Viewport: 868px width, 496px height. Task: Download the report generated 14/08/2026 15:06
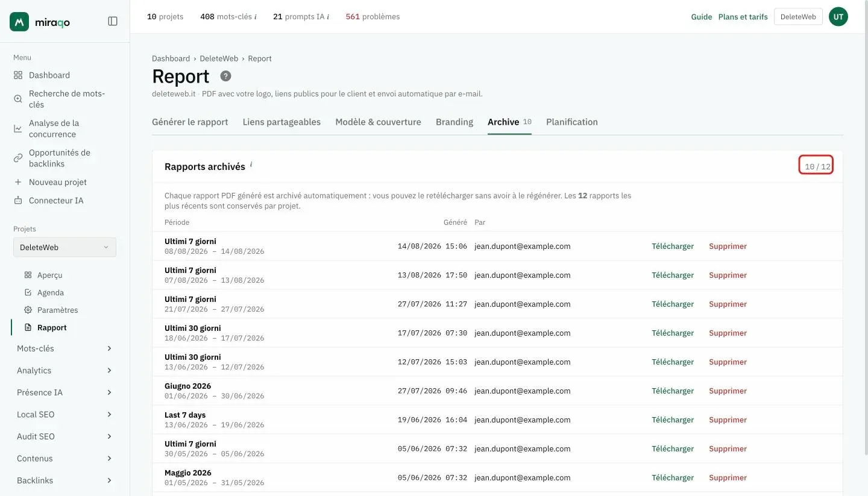pyautogui.click(x=673, y=246)
